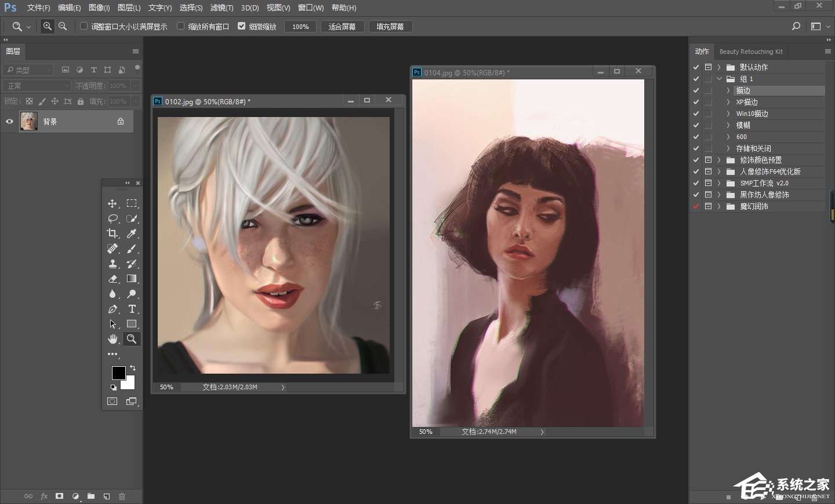This screenshot has width=835, height=504.
Task: Open the 图像(I) menu
Action: [x=99, y=8]
